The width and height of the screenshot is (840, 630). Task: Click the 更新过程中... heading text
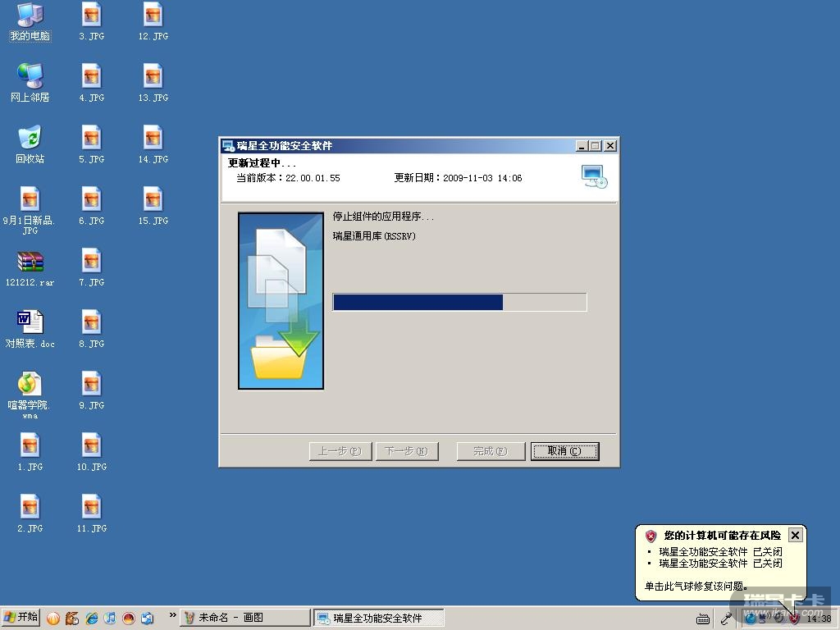click(262, 163)
